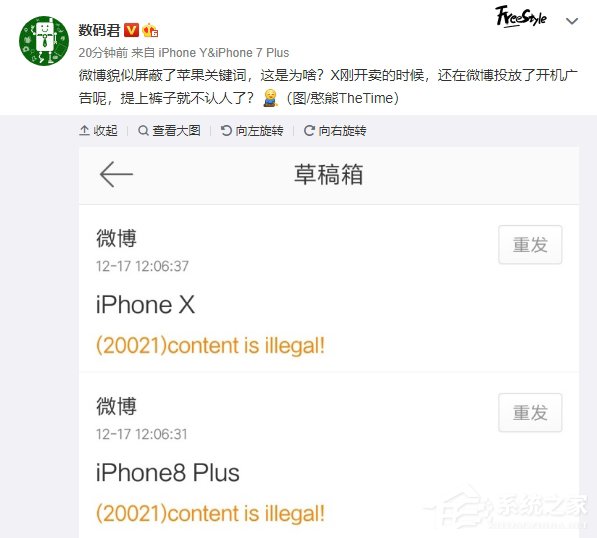Screen dimensions: 597x538
Task: Open the 数码君 username link
Action: 99,30
